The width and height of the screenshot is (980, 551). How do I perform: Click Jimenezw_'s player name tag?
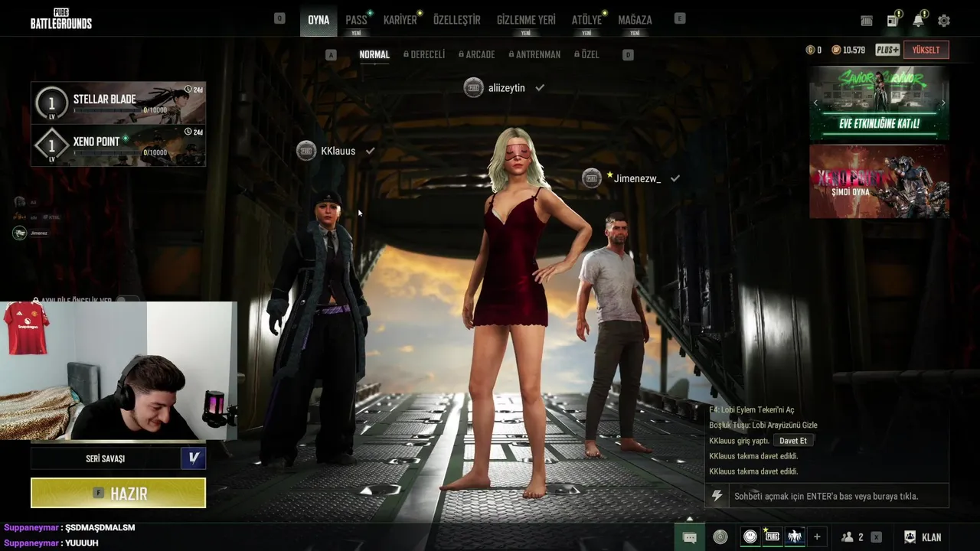pos(636,178)
